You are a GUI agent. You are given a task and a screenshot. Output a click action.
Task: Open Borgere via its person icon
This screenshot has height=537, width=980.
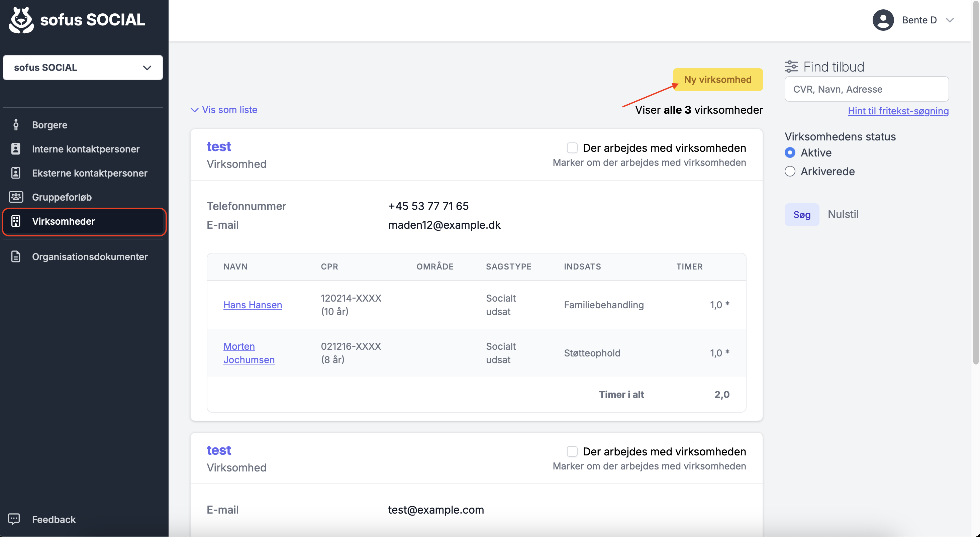coord(16,125)
